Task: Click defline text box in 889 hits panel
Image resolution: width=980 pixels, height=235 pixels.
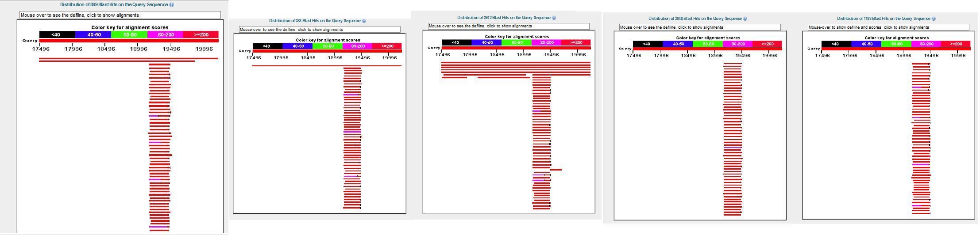Action: tap(120, 15)
